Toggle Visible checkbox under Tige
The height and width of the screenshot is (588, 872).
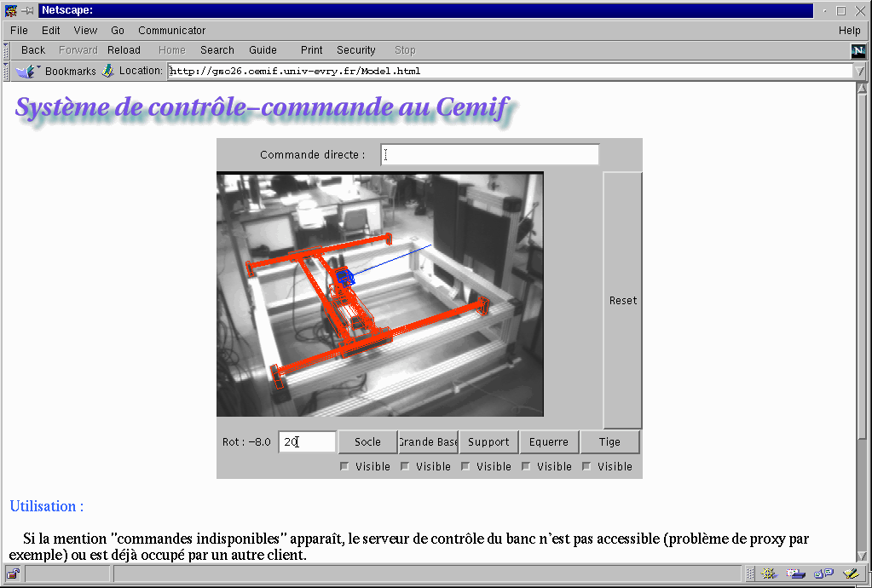[x=586, y=466]
